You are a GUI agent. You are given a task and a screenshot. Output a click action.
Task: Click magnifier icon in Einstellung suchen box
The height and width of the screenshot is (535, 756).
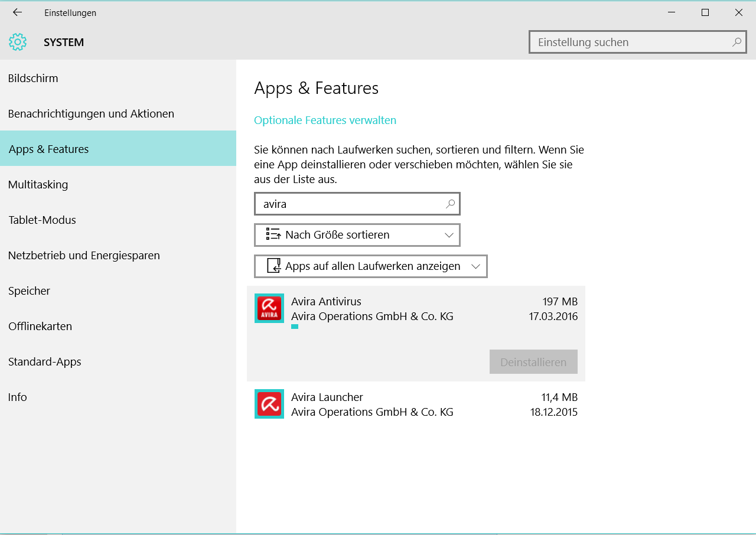click(737, 43)
